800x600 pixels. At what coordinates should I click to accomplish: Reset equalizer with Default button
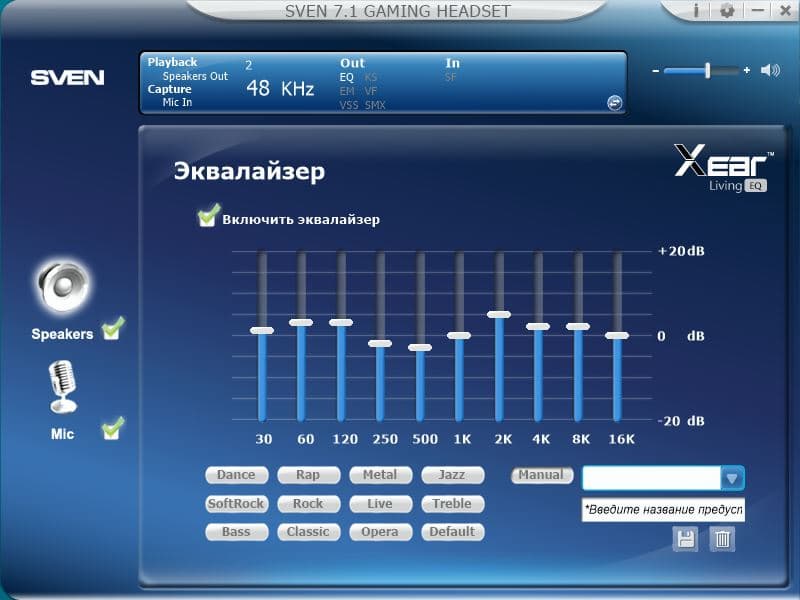coord(453,532)
